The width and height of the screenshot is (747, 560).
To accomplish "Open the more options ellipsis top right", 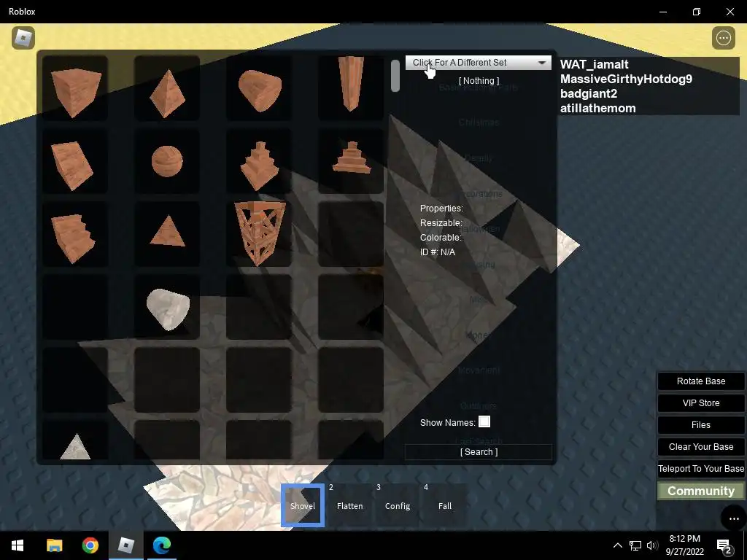I will click(723, 38).
